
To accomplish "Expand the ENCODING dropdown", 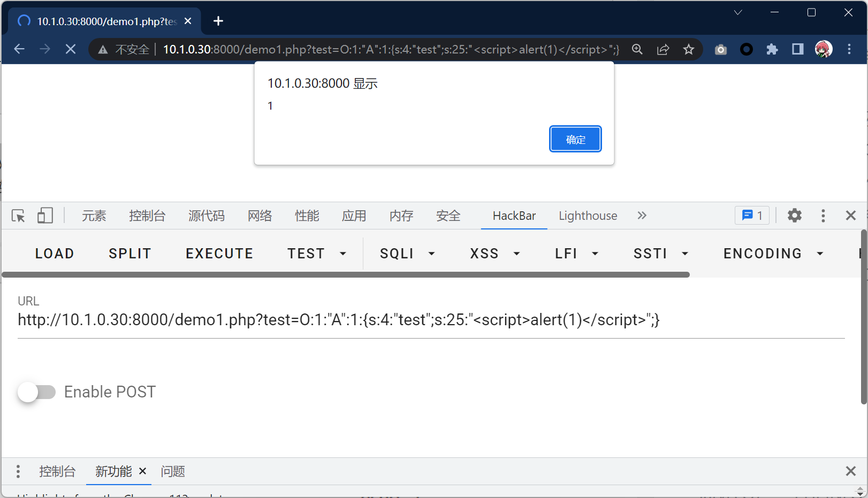I will pos(773,254).
